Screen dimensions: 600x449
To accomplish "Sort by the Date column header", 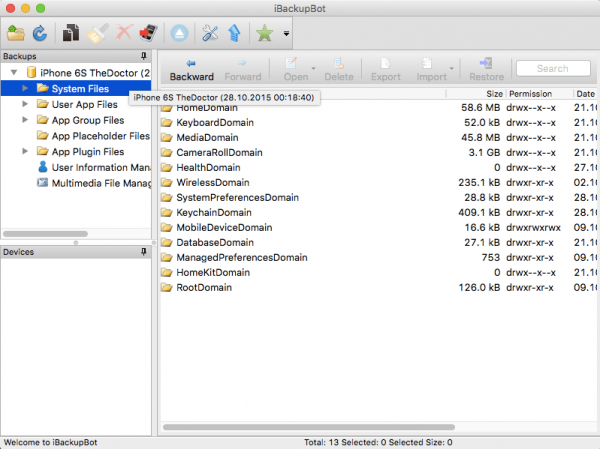I will tap(585, 94).
